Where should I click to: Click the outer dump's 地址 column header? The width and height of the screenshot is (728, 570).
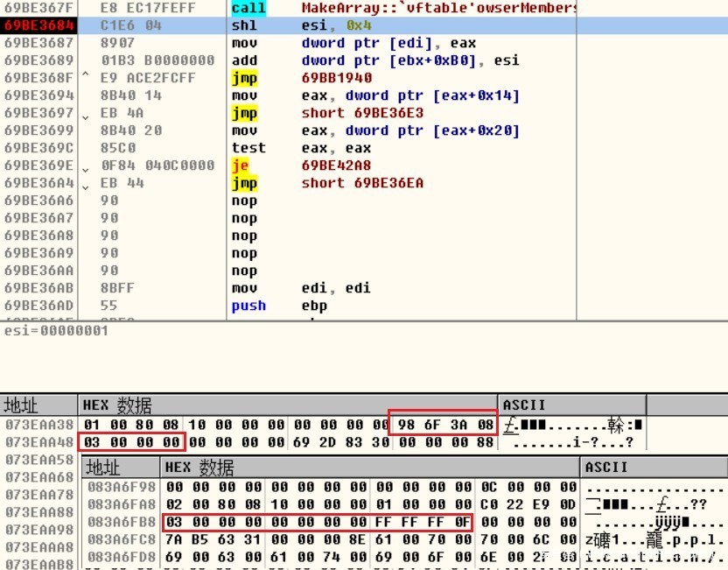pos(26,405)
